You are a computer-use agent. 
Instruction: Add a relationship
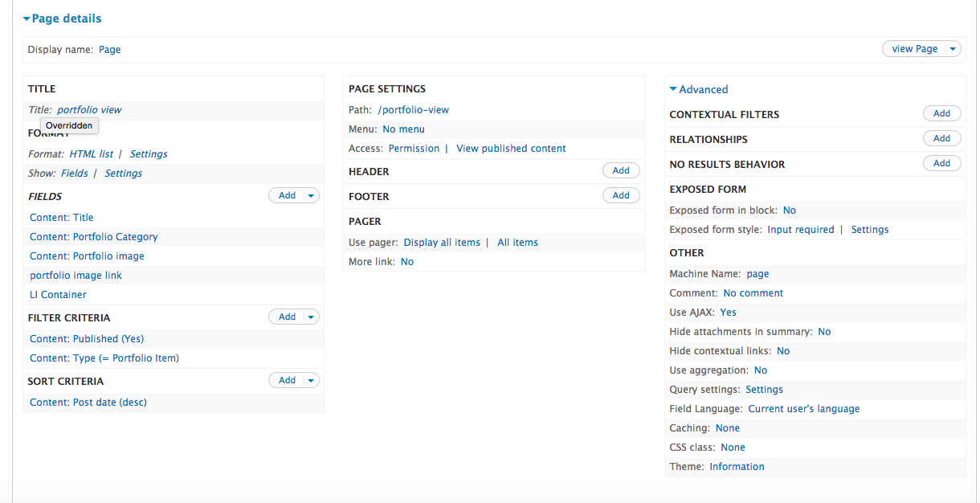coord(942,138)
